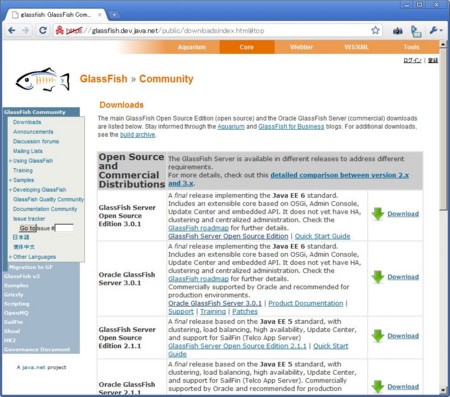Open the Tools navigation tab
Image resolution: width=450 pixels, height=397 pixels.
[411, 47]
